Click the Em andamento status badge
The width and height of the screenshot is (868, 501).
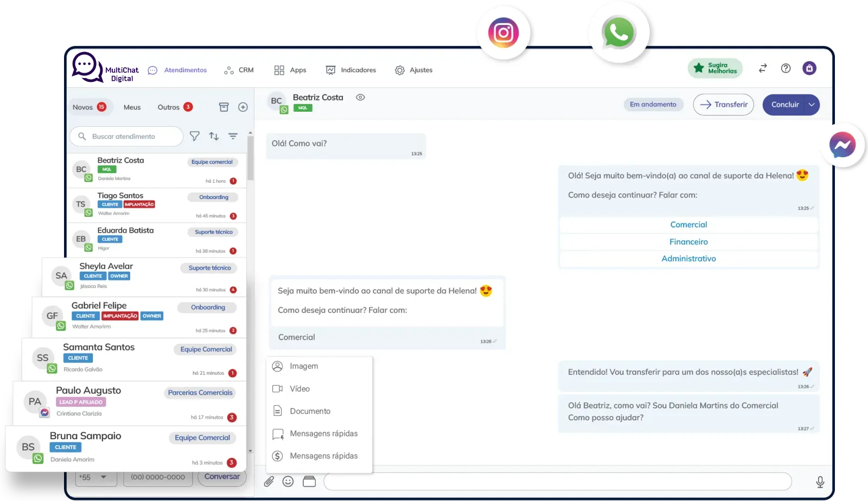(x=653, y=105)
